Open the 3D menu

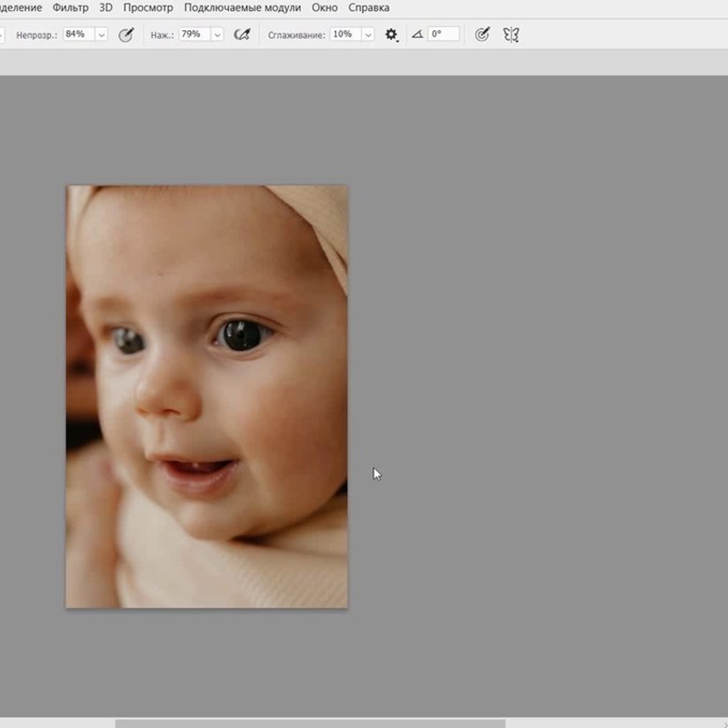[x=106, y=8]
